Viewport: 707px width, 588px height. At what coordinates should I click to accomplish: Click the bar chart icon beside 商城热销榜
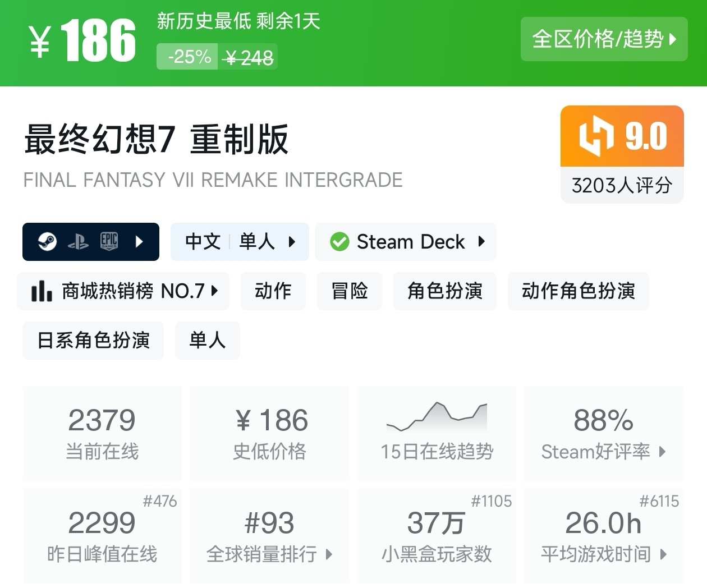[x=42, y=291]
